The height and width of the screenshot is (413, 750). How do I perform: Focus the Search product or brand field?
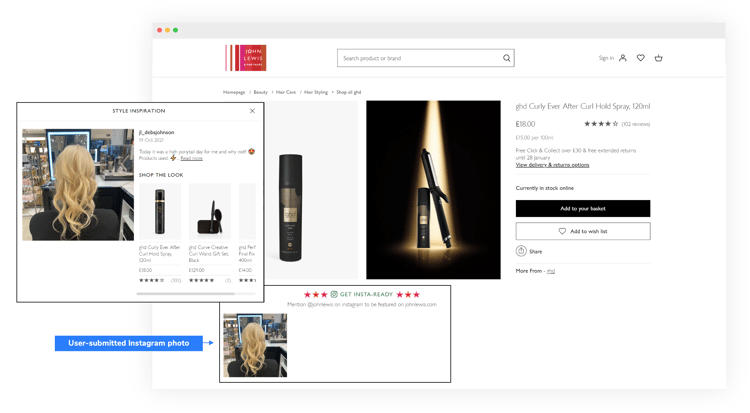click(x=426, y=58)
